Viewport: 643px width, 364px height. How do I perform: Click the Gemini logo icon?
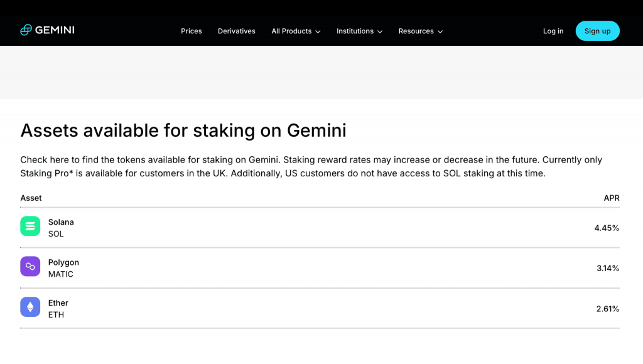tap(26, 30)
